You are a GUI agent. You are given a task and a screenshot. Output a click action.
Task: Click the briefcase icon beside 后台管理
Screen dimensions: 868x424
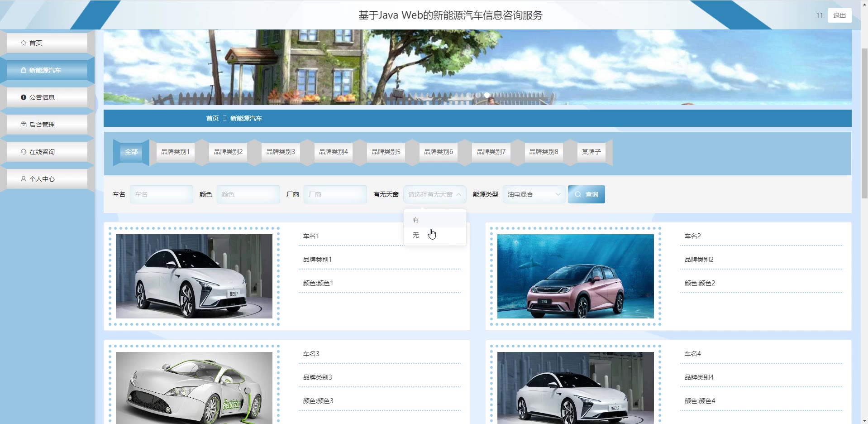24,125
